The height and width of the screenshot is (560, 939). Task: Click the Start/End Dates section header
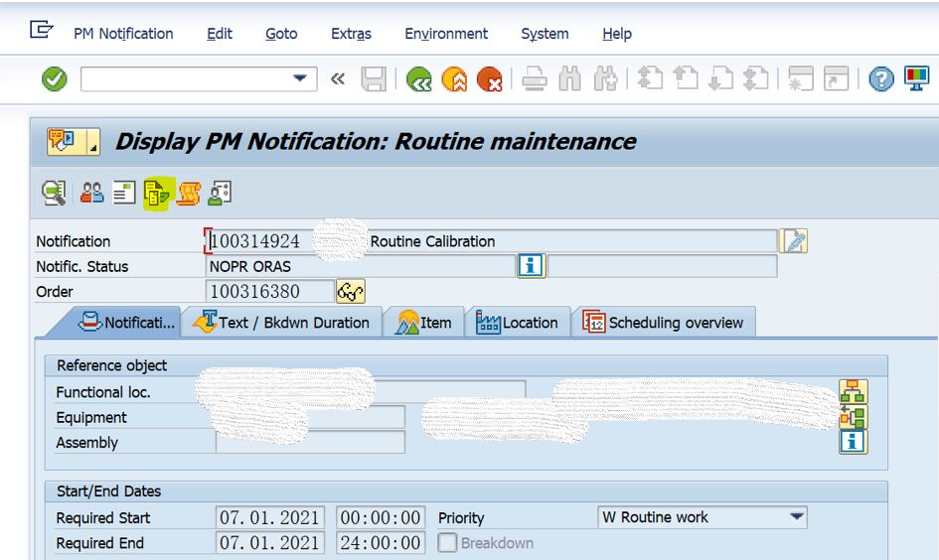tap(466, 491)
